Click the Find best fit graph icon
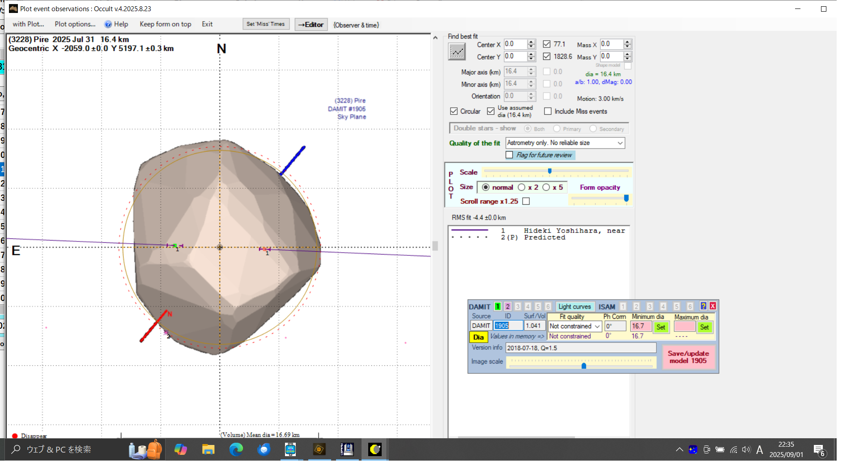The height and width of the screenshot is (470, 868). (456, 52)
